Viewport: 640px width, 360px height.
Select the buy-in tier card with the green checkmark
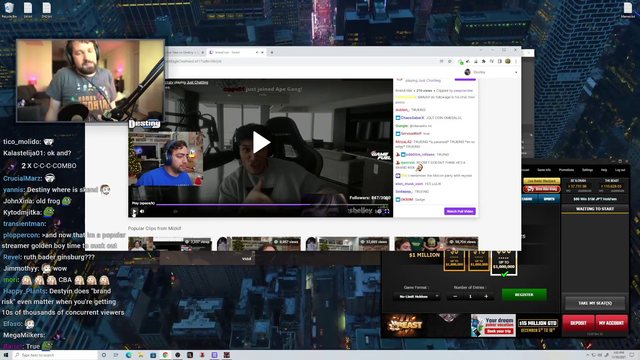point(504,262)
